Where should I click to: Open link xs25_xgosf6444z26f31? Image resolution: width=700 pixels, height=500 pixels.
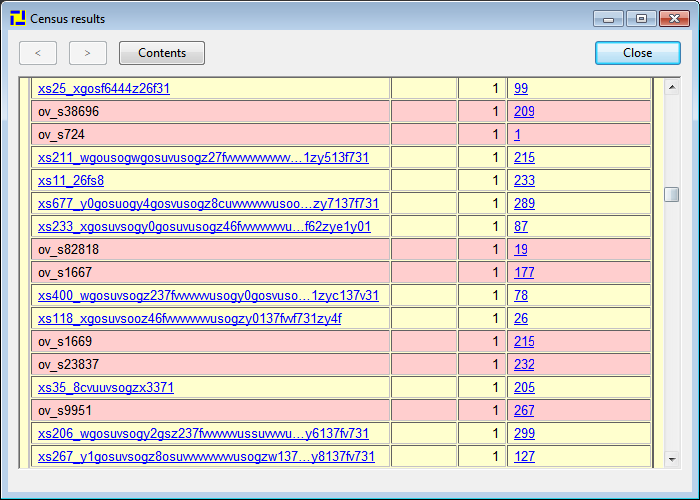point(104,88)
